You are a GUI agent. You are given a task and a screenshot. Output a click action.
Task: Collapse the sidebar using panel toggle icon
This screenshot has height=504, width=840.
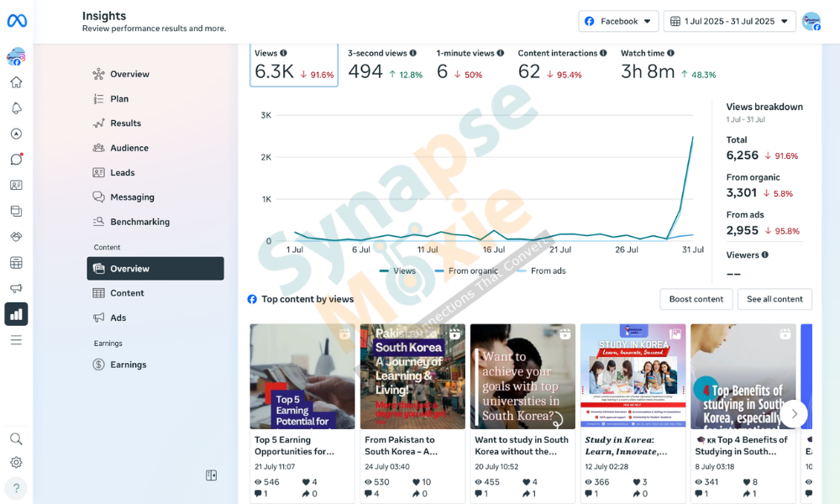[x=212, y=475]
